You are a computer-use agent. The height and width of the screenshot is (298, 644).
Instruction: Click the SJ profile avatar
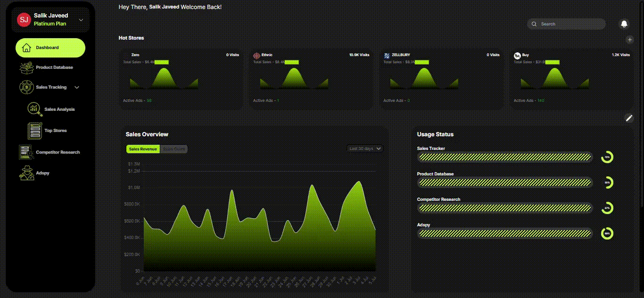pos(24,20)
